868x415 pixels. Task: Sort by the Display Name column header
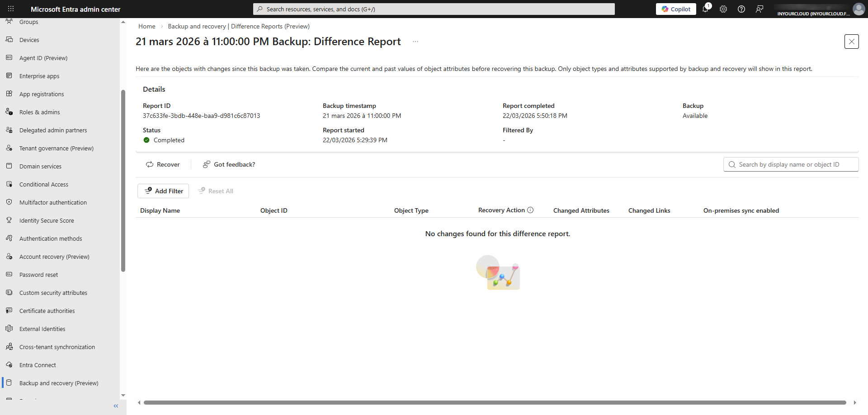160,210
